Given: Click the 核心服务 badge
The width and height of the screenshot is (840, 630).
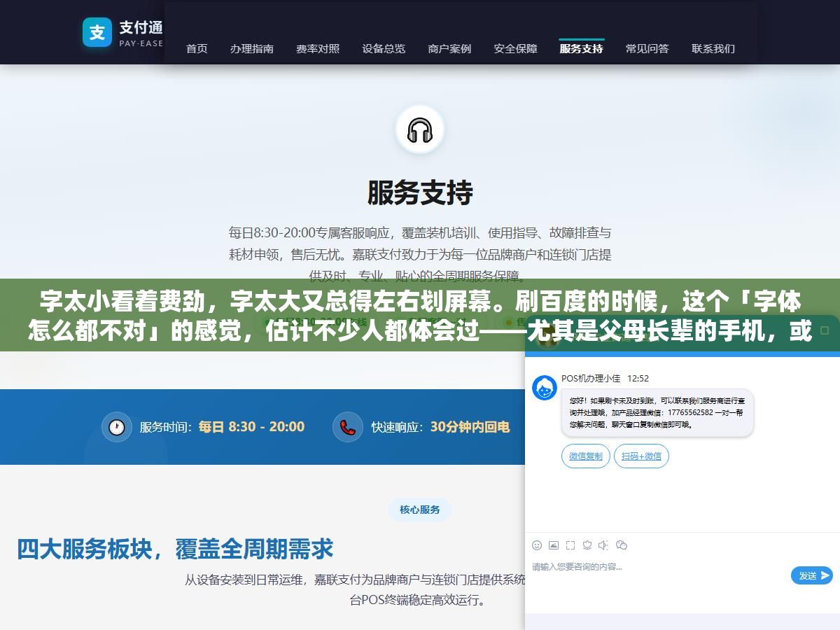Looking at the screenshot, I should 420,510.
